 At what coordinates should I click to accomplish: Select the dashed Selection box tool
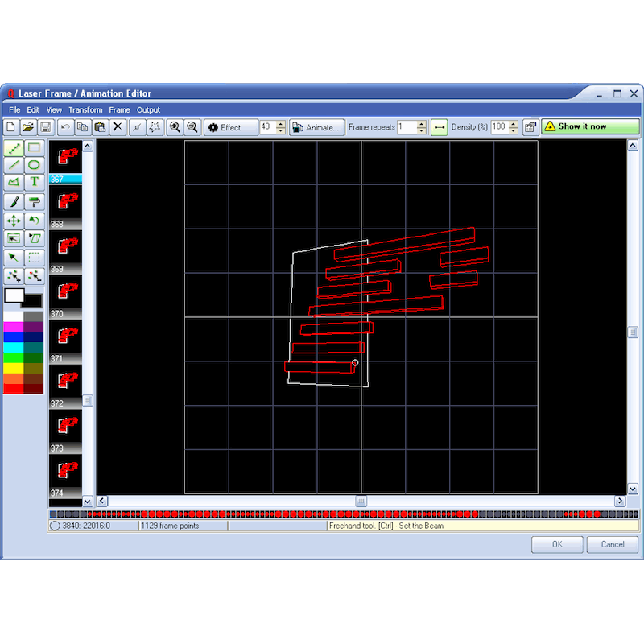coord(34,258)
